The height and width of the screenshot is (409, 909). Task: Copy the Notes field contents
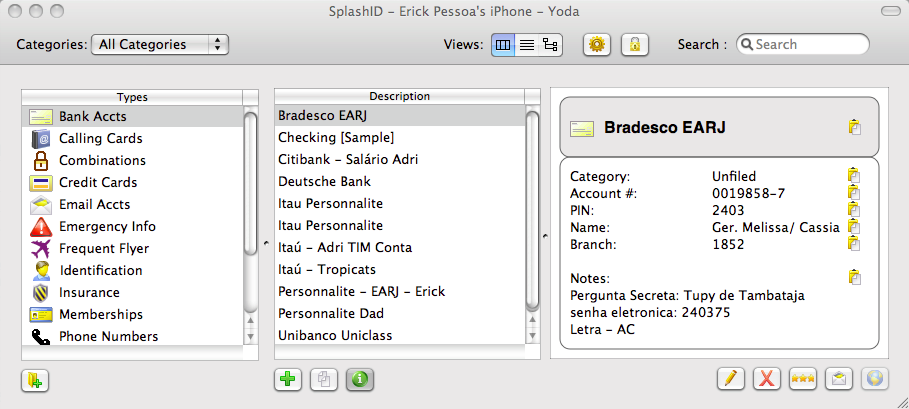click(x=854, y=277)
